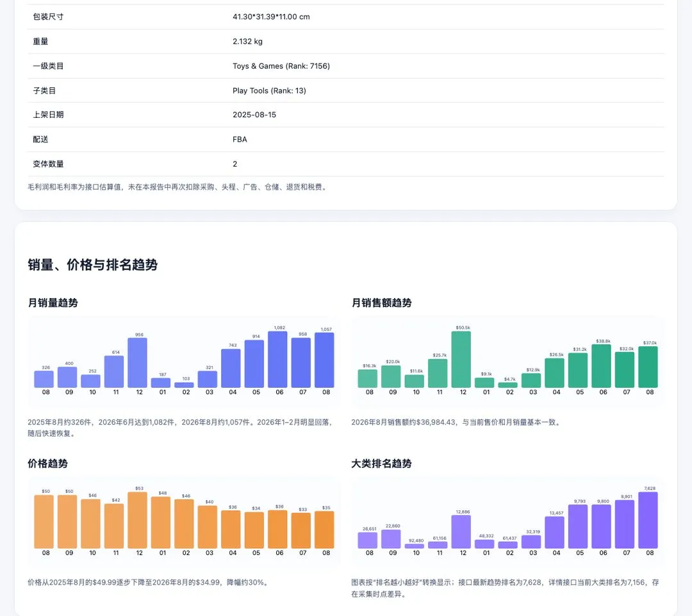Select the $53 December price trend bar
The height and width of the screenshot is (616, 692).
tap(139, 520)
